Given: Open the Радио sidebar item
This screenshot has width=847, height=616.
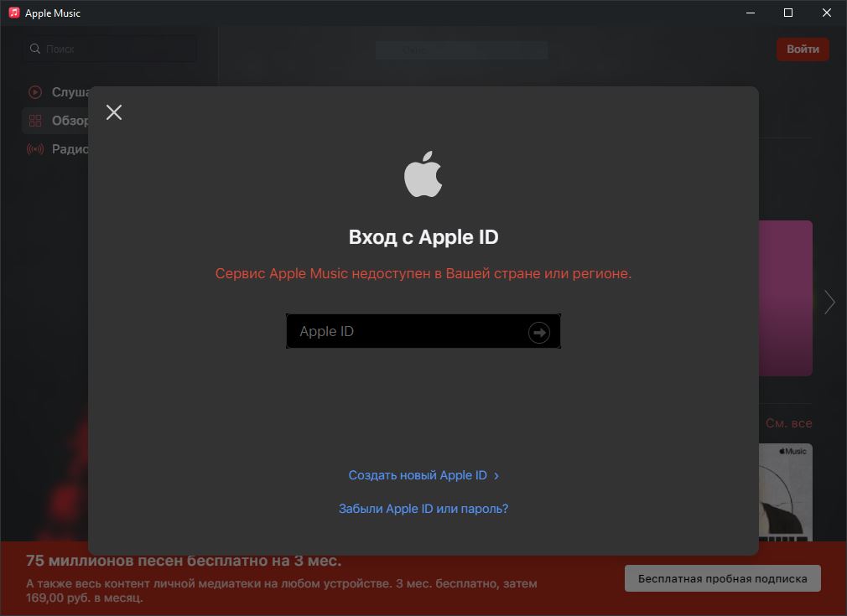Looking at the screenshot, I should pos(57,149).
